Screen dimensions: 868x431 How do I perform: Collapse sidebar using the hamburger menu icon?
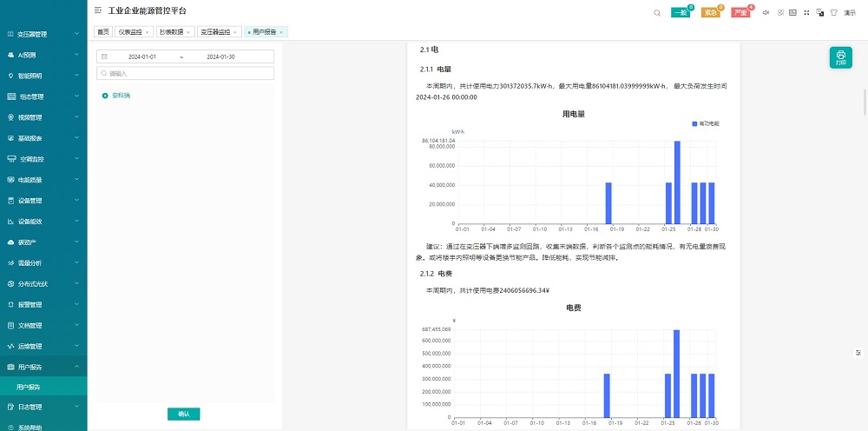click(98, 10)
